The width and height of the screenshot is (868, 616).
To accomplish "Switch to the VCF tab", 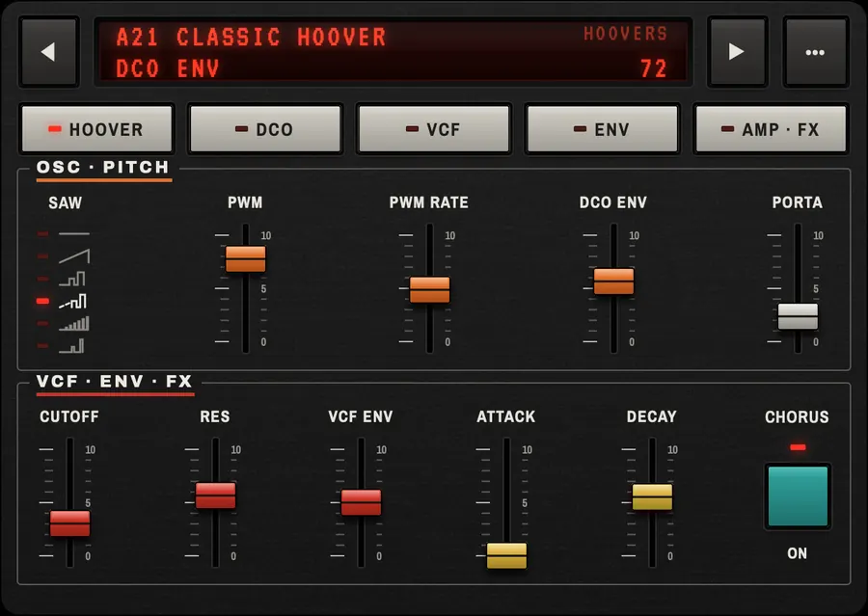I will click(x=434, y=129).
